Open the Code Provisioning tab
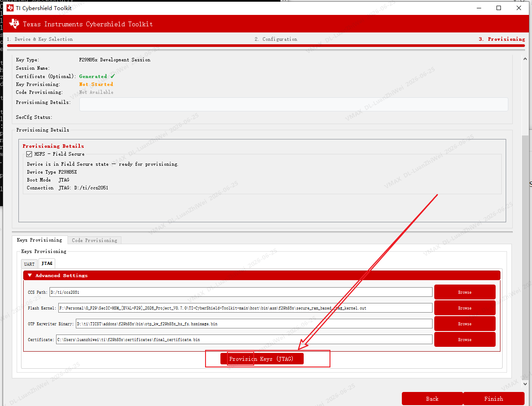This screenshot has width=532, height=406. (x=95, y=240)
